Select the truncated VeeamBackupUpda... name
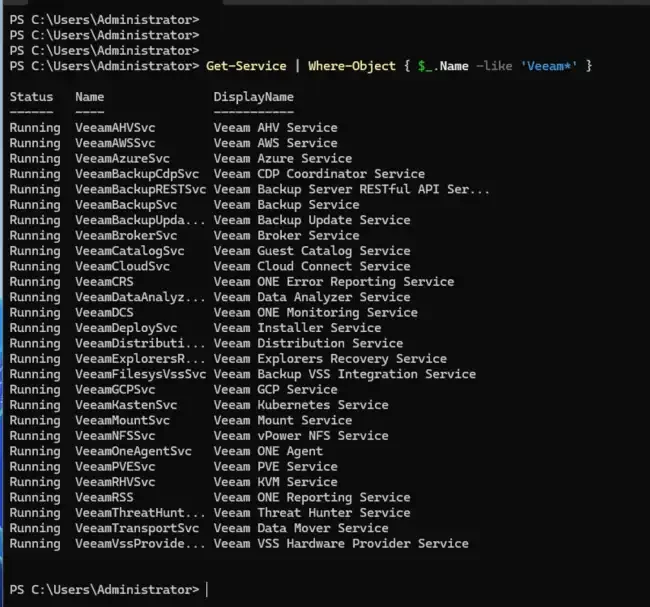The width and height of the screenshot is (650, 607). click(140, 220)
